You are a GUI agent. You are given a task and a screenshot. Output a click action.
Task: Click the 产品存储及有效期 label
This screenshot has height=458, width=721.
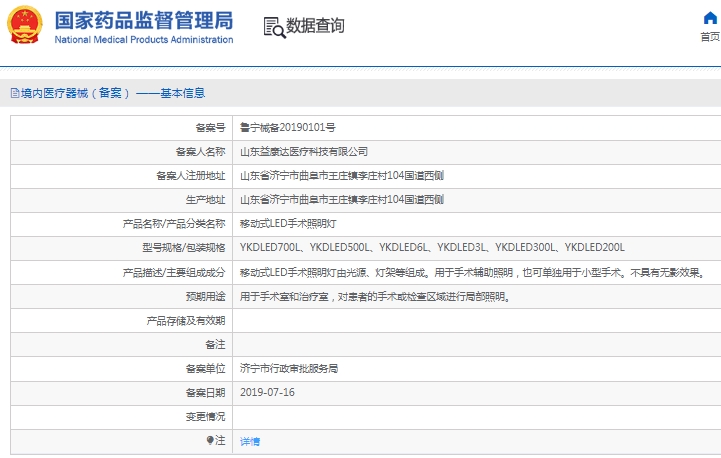186,321
